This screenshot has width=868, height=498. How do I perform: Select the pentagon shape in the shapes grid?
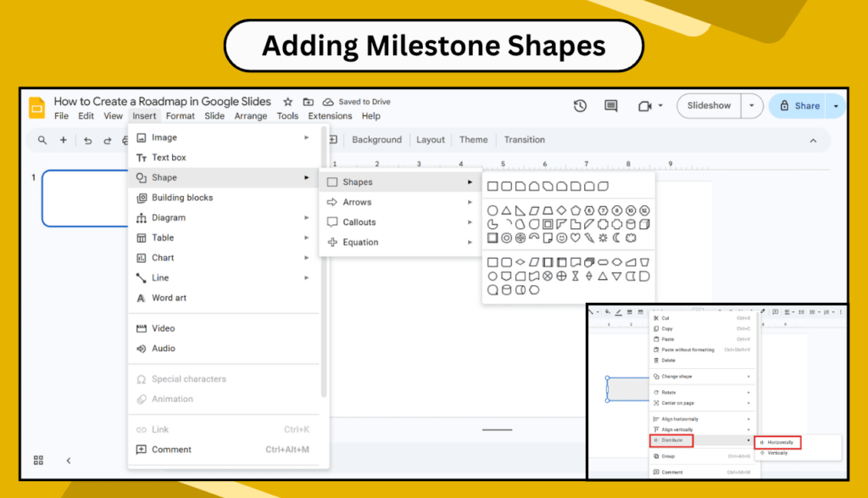tap(576, 210)
